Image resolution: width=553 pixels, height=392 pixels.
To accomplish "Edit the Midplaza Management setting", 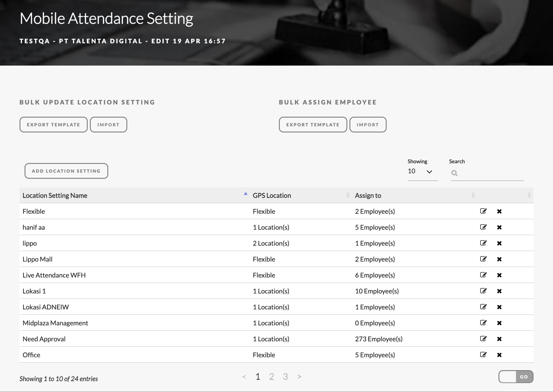I will [x=483, y=323].
